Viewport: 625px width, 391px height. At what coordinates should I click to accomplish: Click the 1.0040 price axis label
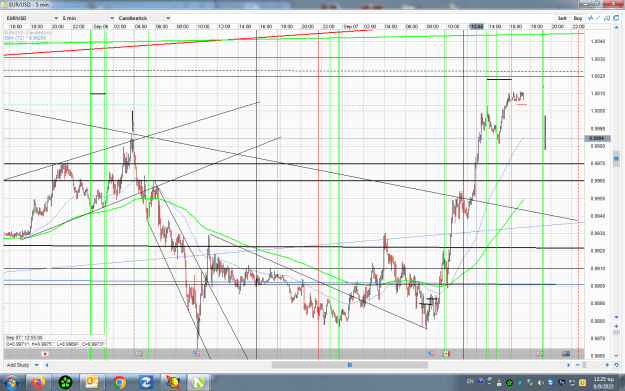(598, 41)
